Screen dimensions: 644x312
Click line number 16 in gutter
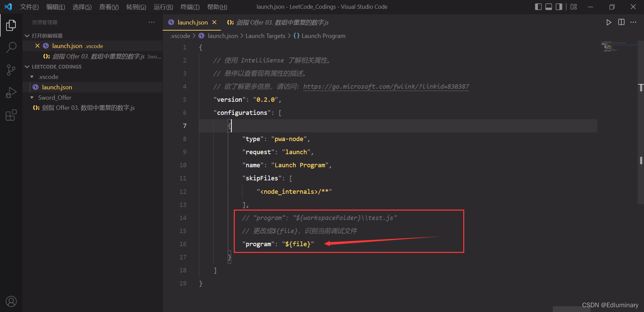pyautogui.click(x=183, y=244)
